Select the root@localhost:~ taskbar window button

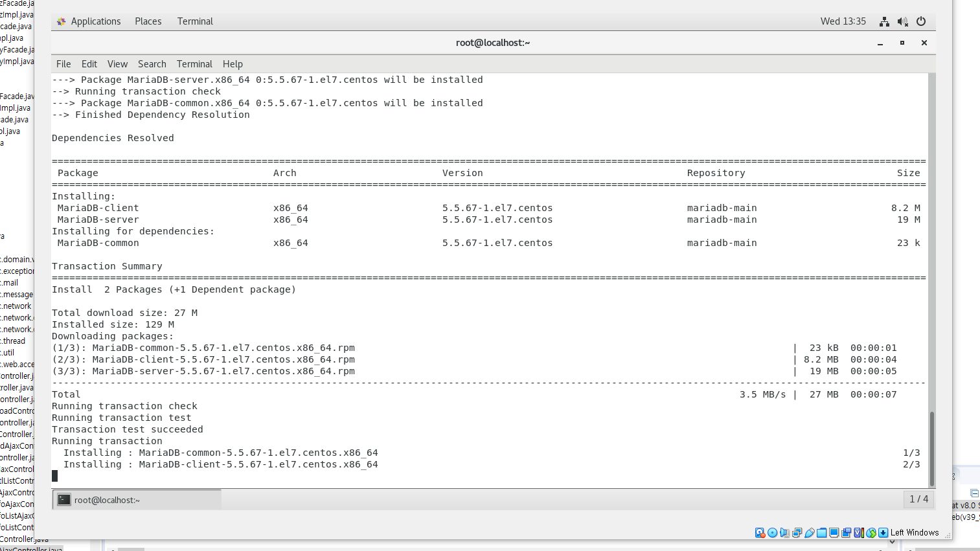(x=137, y=500)
